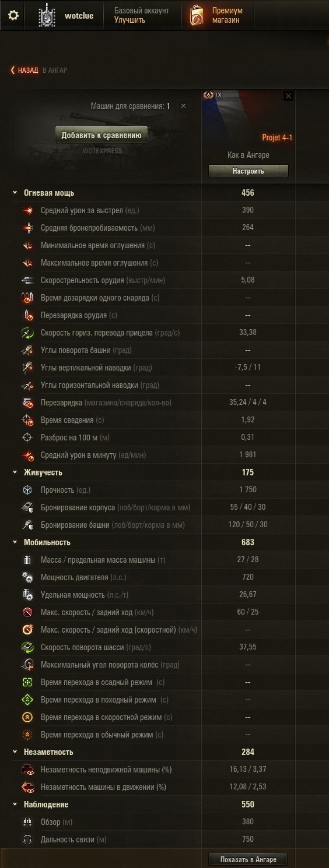Click the Прочность cube icon
Screen dimensions: 329x868
click(x=28, y=490)
